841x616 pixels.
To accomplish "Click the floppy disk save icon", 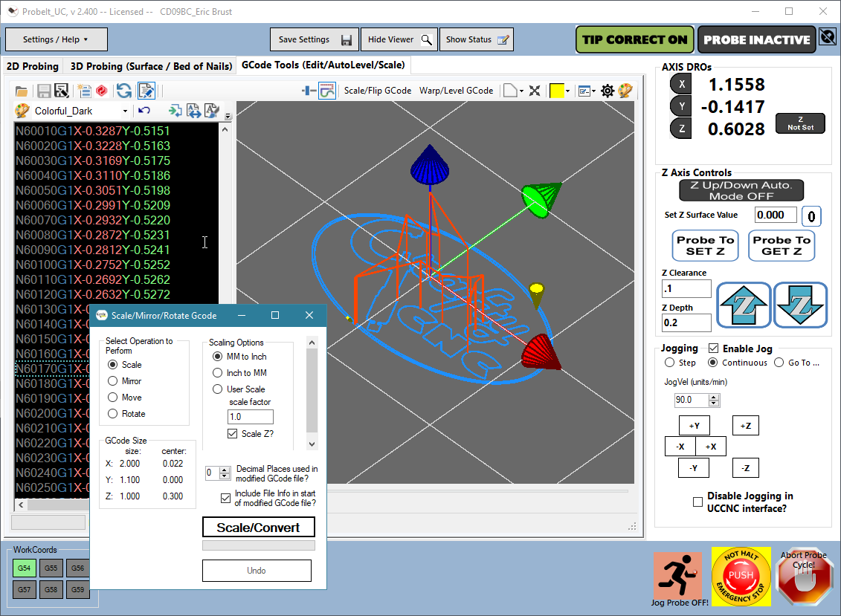I will click(x=44, y=91).
